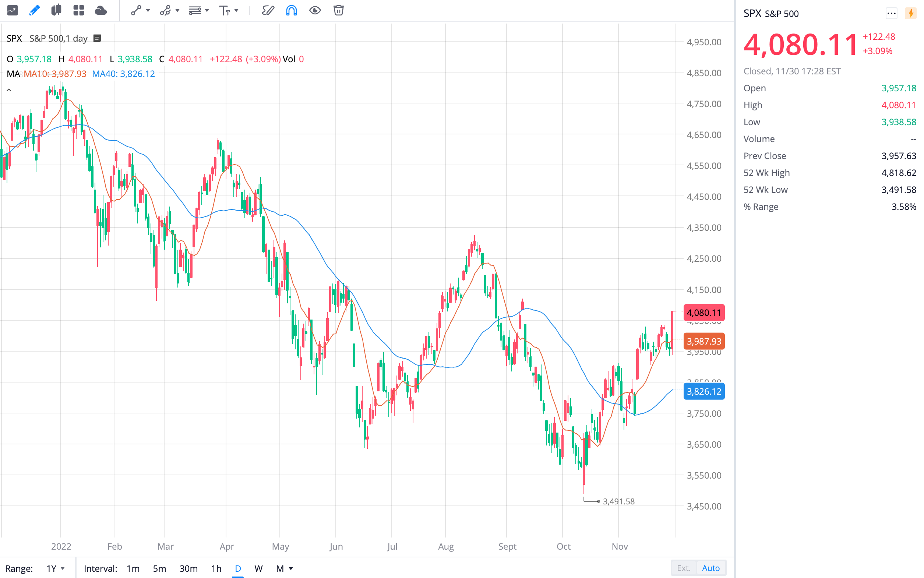Viewport: 924px width, 578px height.
Task: Click the 4,080.11 last price tag
Action: pyautogui.click(x=704, y=312)
